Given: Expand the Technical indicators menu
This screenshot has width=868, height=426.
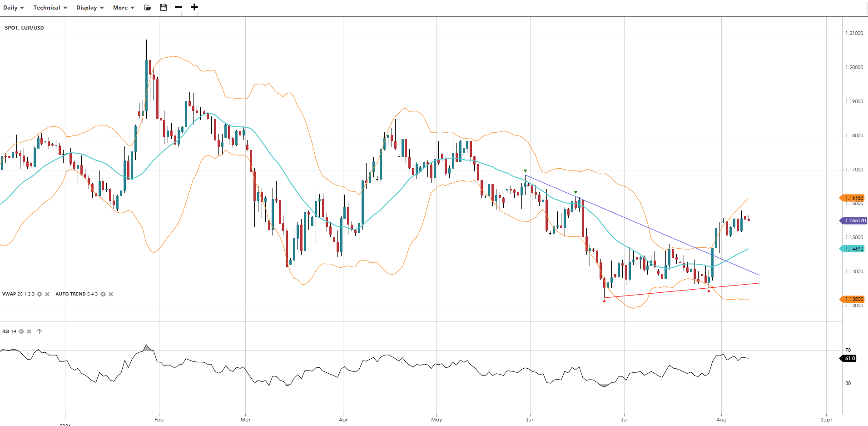Looking at the screenshot, I should (50, 8).
